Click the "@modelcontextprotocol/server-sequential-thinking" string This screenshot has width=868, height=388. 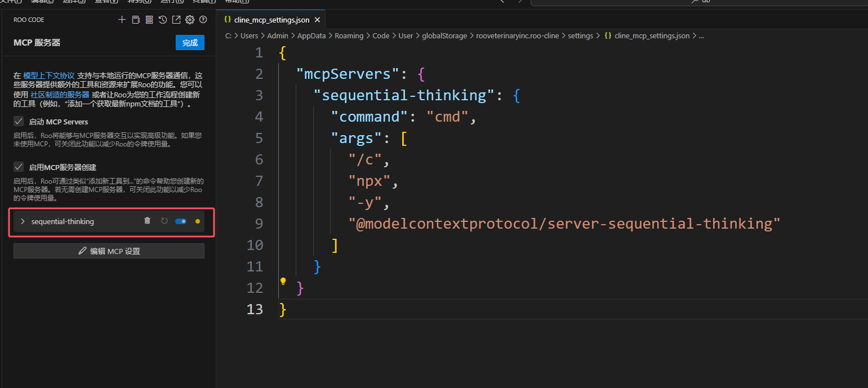(564, 224)
